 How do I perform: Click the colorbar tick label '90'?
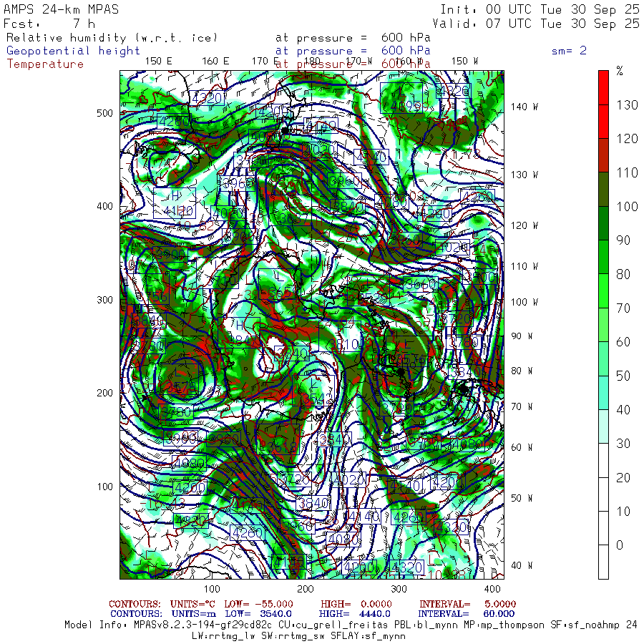(623, 240)
